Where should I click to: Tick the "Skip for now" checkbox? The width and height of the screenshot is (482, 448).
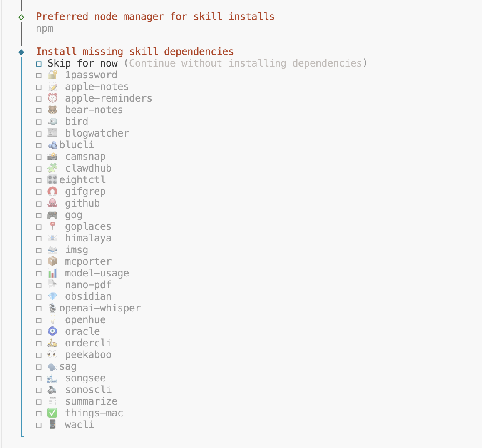39,64
